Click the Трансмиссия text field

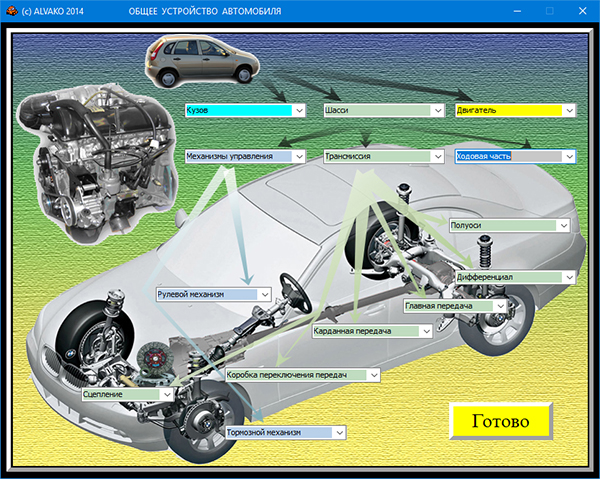378,156
